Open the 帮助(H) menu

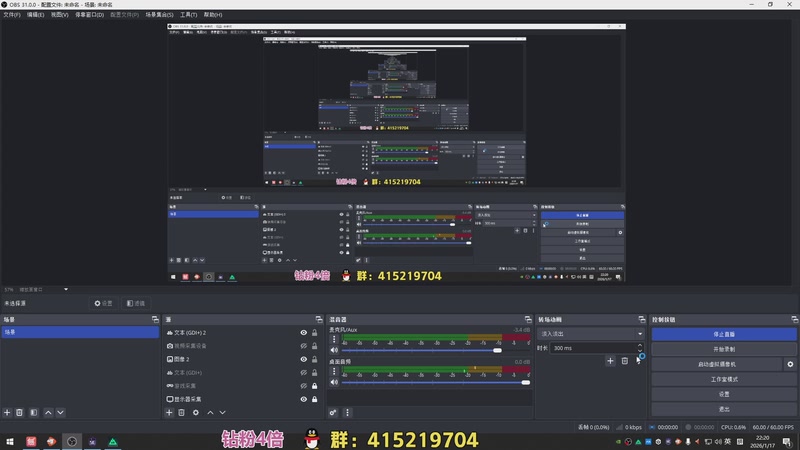213,15
